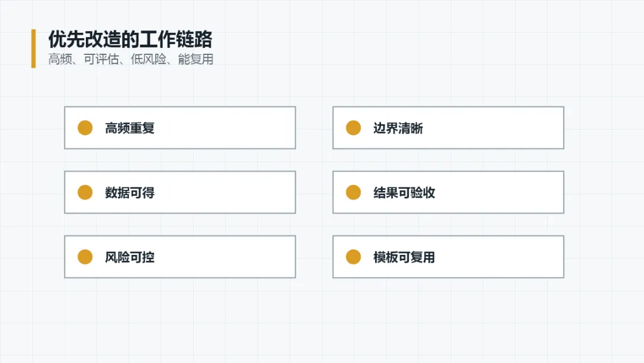644x363 pixels.
Task: Select the 风险可控 card
Action: [180, 257]
